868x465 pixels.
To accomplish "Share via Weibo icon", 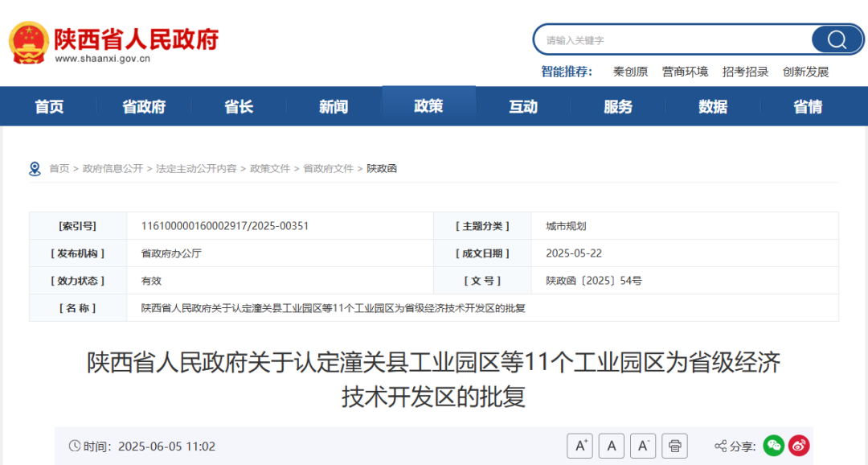I will pyautogui.click(x=799, y=446).
